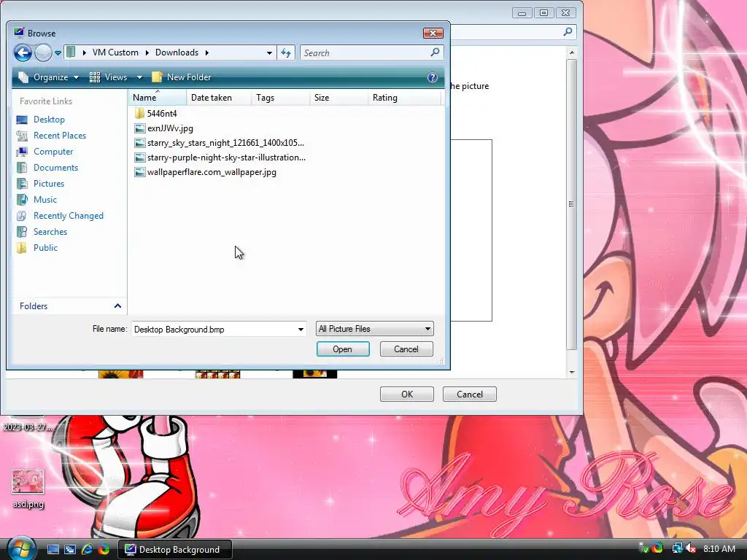Select the exnJJWv.jpg file icon
This screenshot has height=560, width=747.
coord(139,128)
